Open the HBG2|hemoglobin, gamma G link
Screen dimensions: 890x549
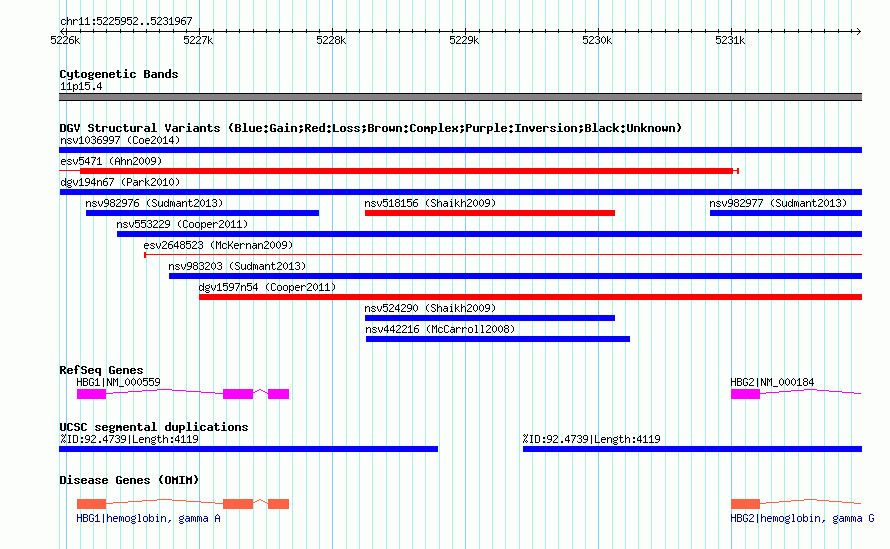coord(802,518)
